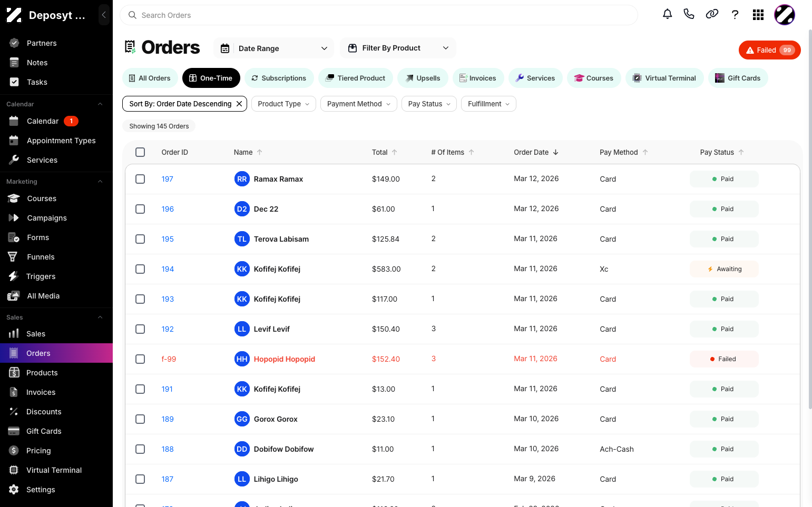Check the box for order 189
The height and width of the screenshot is (507, 812).
pyautogui.click(x=140, y=419)
